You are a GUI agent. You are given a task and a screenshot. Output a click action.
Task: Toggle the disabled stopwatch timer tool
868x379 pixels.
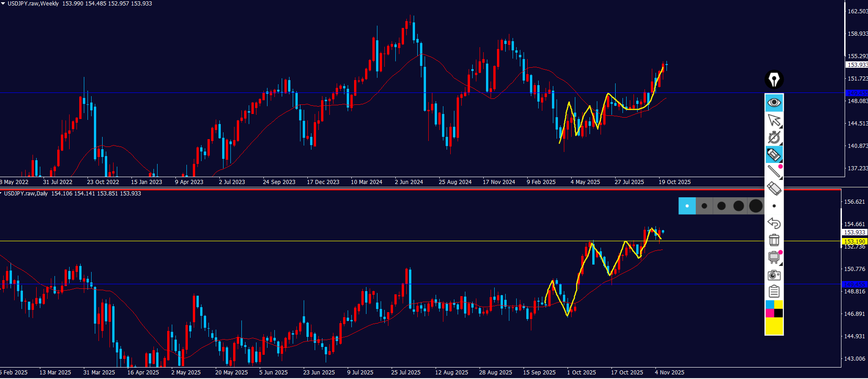point(774,137)
